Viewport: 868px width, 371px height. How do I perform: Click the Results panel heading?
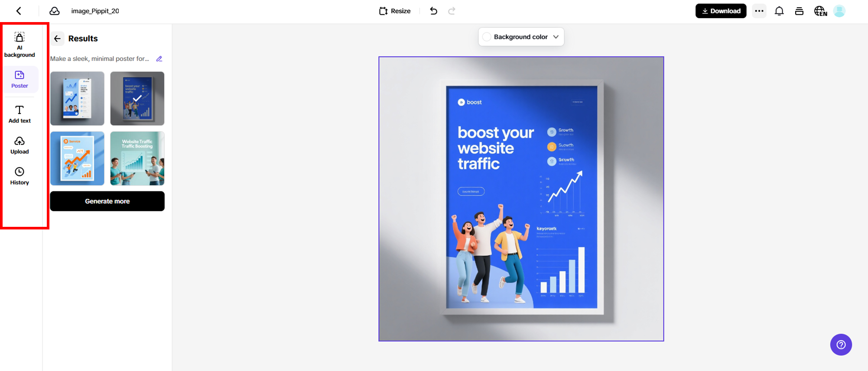(x=83, y=39)
